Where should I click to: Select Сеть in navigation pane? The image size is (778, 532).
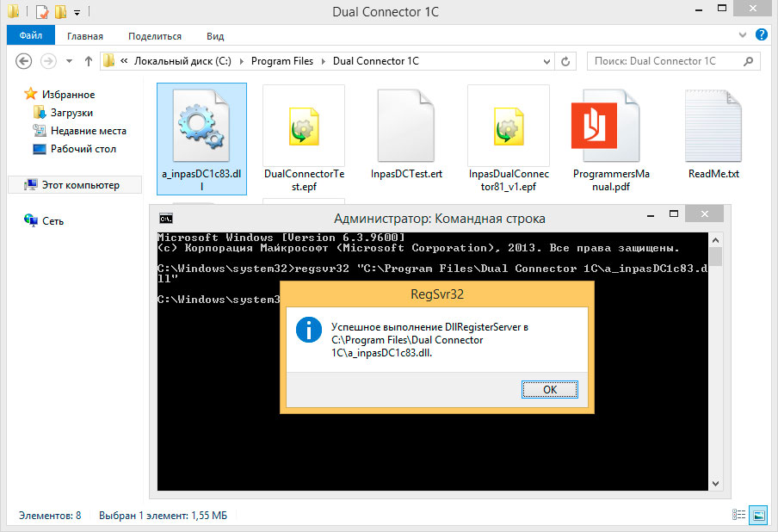(52, 221)
